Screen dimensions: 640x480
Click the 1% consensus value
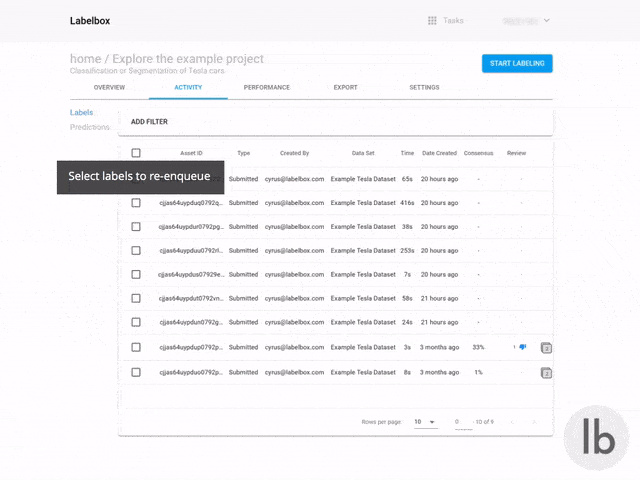pos(478,372)
